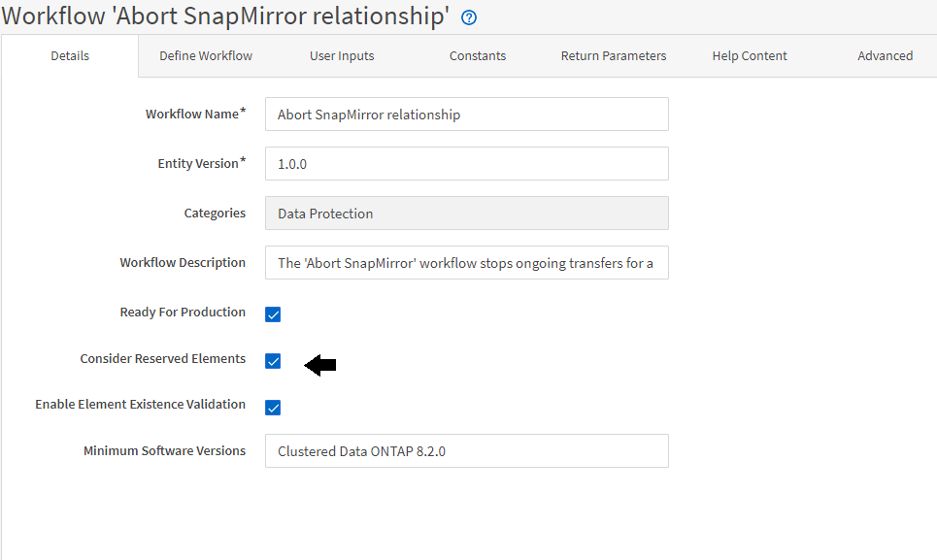
Task: Focus the Entity Version input field
Action: coord(466,164)
